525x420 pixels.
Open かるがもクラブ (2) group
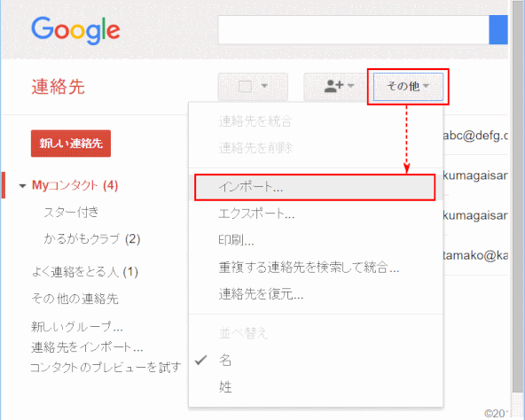[92, 239]
